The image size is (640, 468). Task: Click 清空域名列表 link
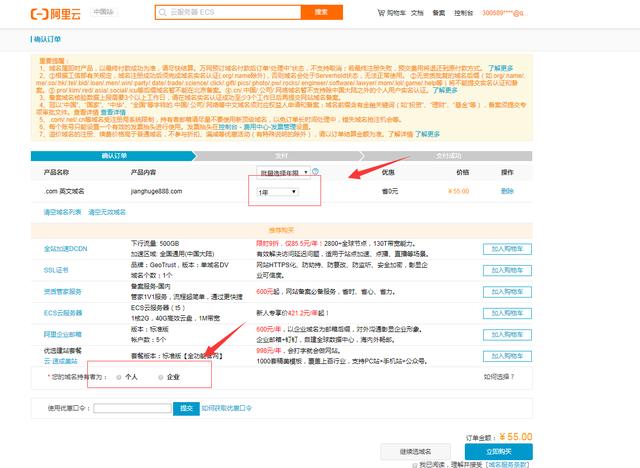[x=62, y=212]
